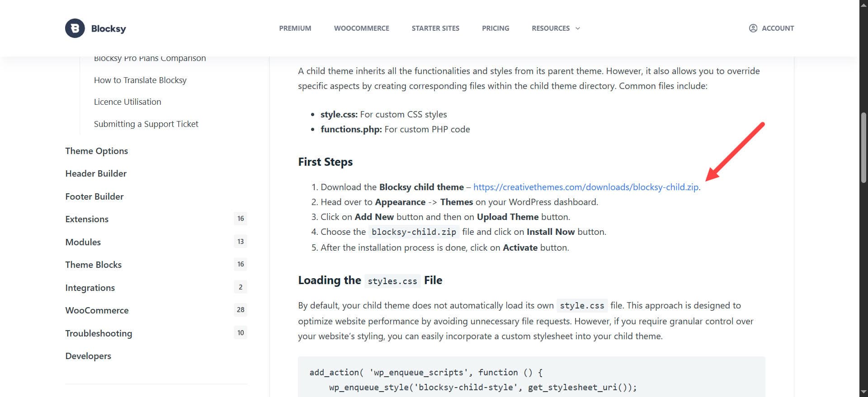Open the Theme Options section
Image resolution: width=868 pixels, height=397 pixels.
pos(96,151)
